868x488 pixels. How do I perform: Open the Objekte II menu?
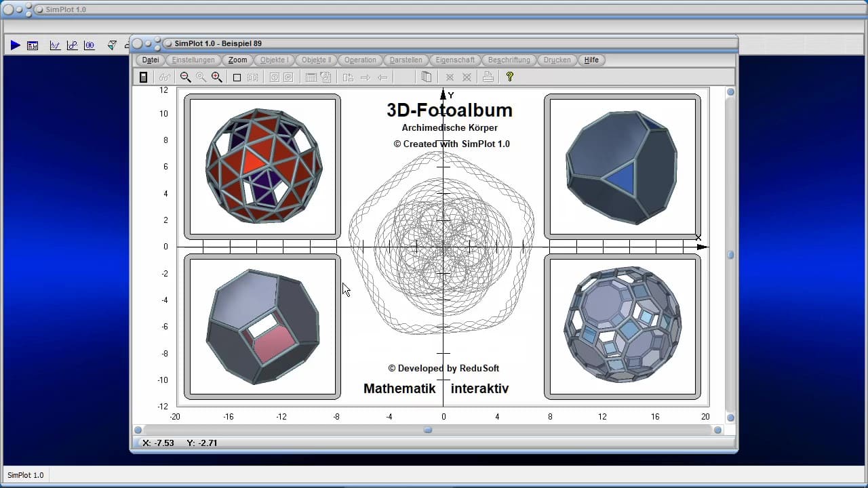[x=316, y=60]
